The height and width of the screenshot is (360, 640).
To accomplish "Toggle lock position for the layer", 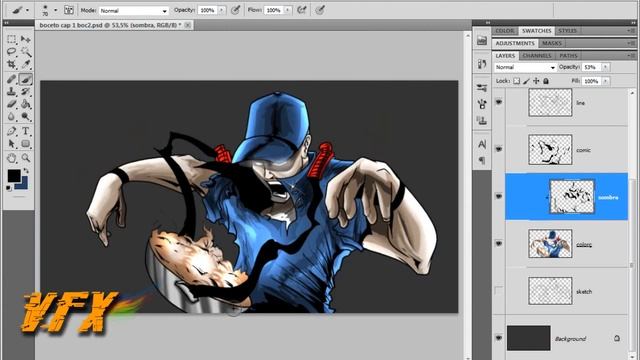I will tap(536, 81).
